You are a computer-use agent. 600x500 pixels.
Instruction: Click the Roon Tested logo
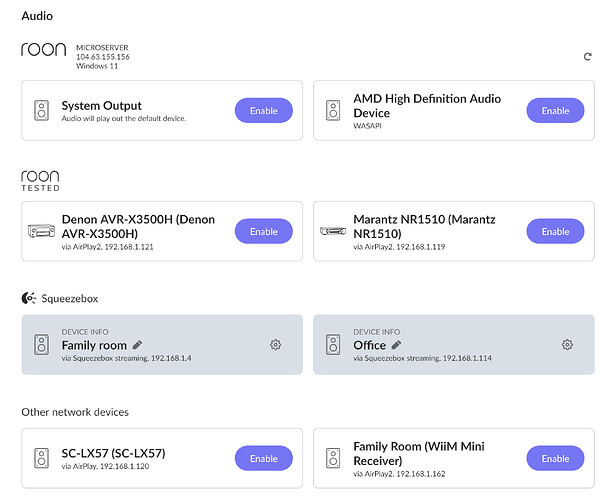40,181
